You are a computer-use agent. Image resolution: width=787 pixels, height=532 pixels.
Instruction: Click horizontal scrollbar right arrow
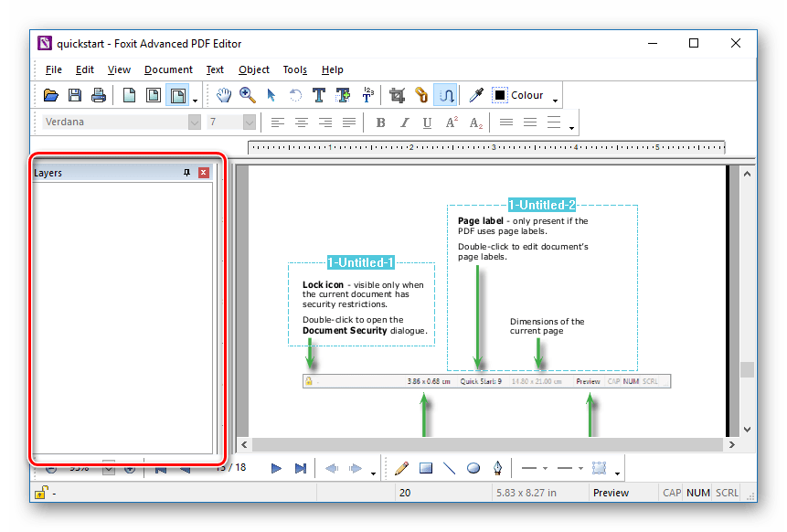click(x=732, y=444)
